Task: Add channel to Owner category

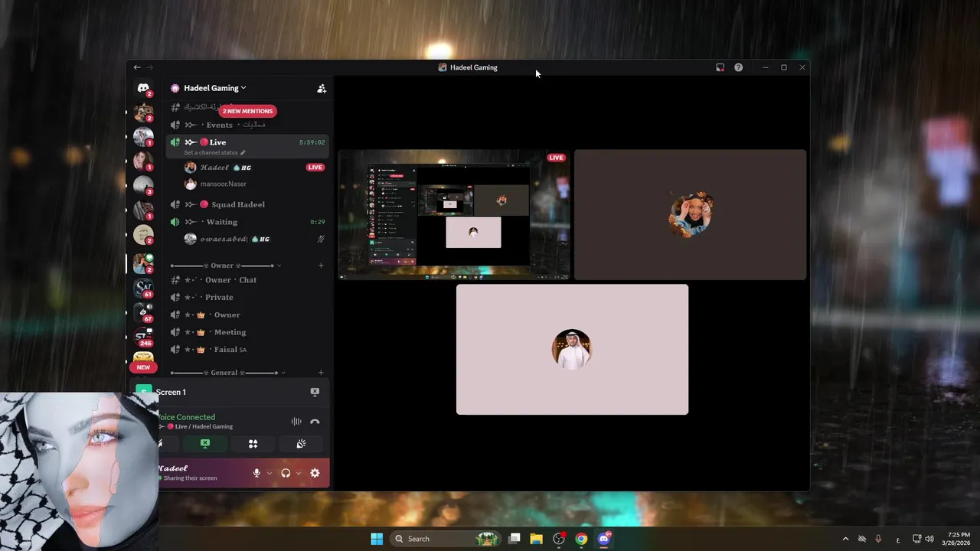Action: coord(321,266)
